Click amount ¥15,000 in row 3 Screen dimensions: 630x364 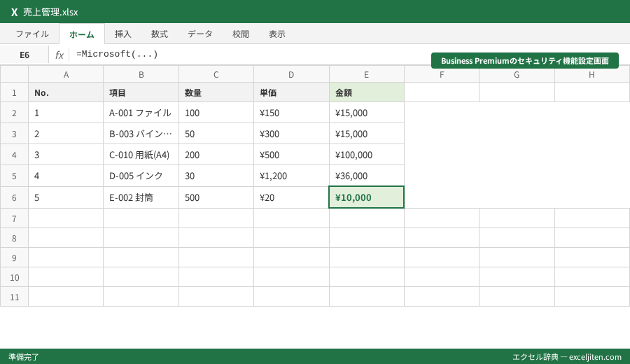tap(366, 134)
